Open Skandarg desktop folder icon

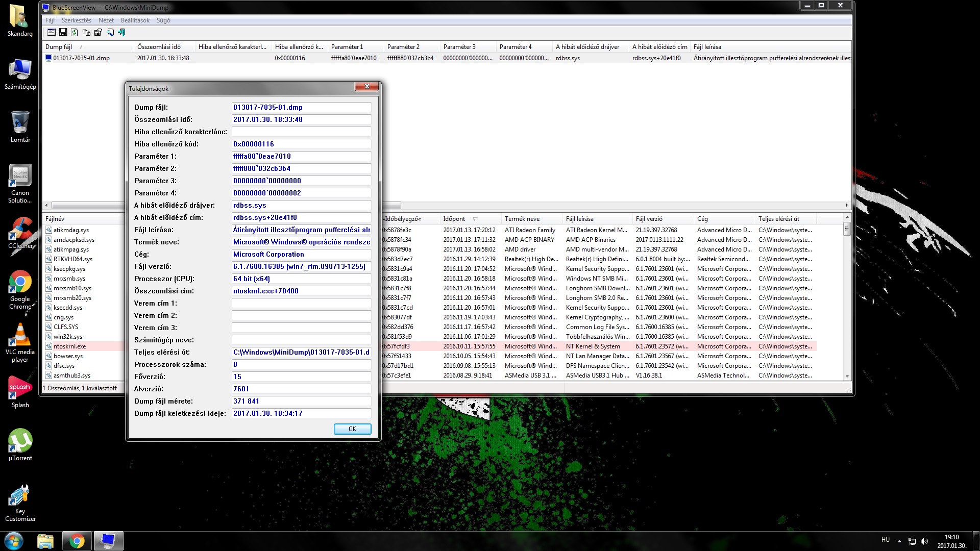coord(20,20)
